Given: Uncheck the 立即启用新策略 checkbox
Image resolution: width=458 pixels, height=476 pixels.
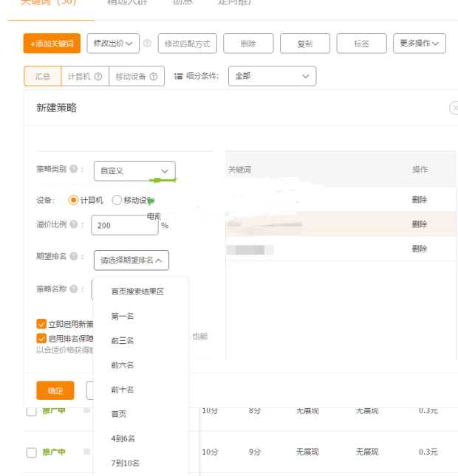Looking at the screenshot, I should [x=41, y=324].
